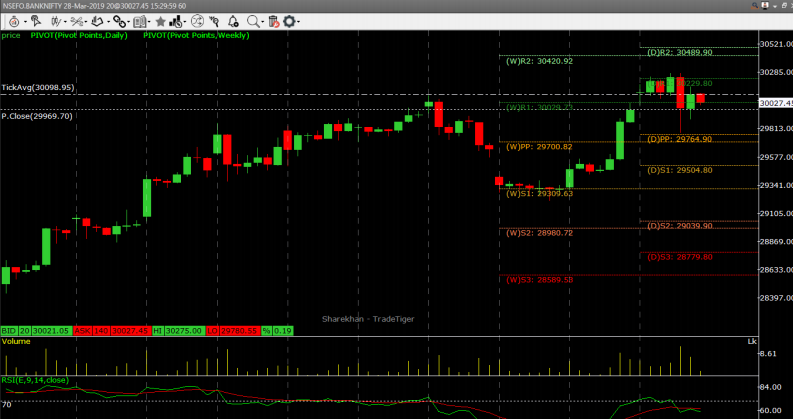
Task: Click the (D)R2: 30489.90 pivot label
Action: [x=680, y=52]
